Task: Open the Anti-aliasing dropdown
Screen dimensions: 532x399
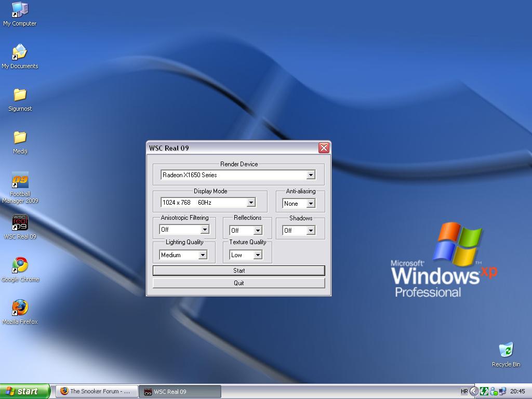Action: 299,204
